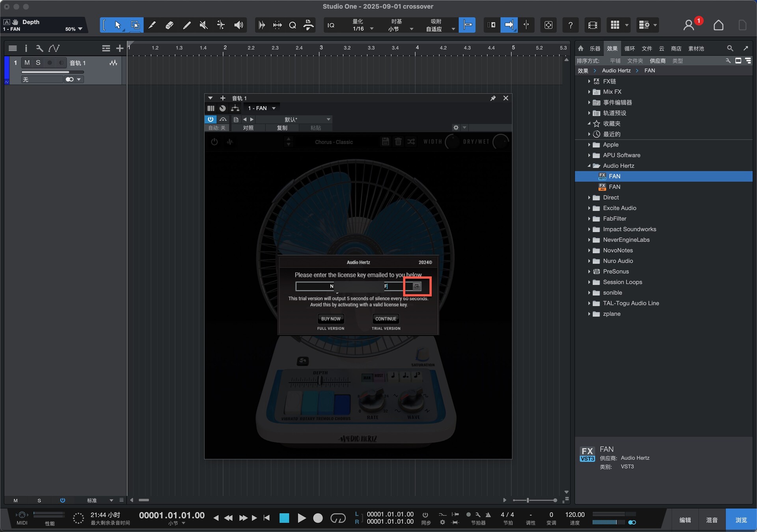
Task: Expand the PreSonus folder
Action: tap(589, 271)
